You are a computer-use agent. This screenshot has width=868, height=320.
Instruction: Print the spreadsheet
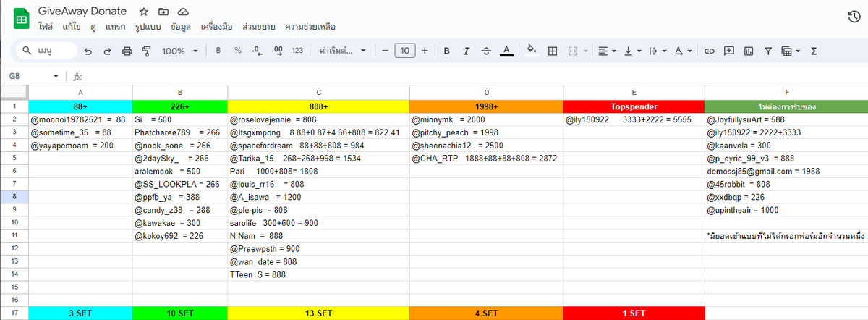127,51
